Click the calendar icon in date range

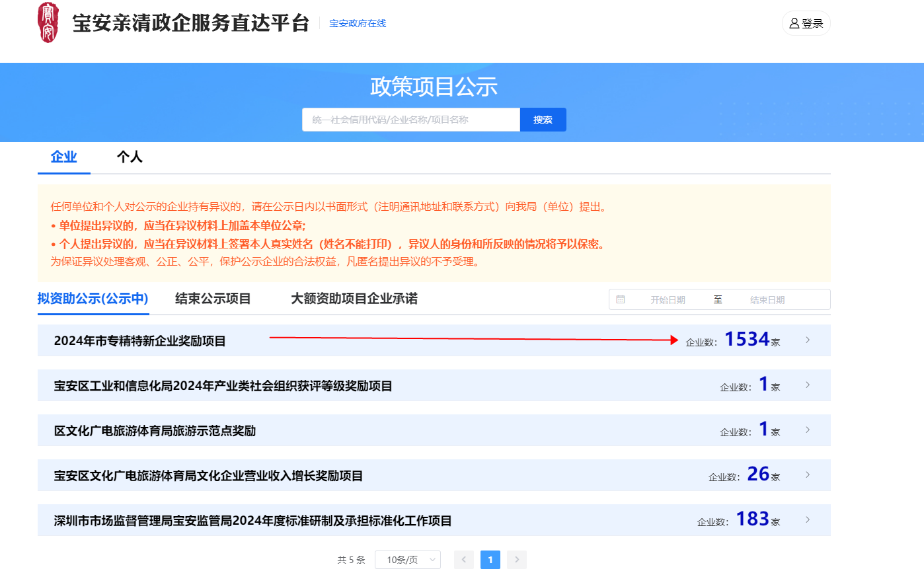620,299
